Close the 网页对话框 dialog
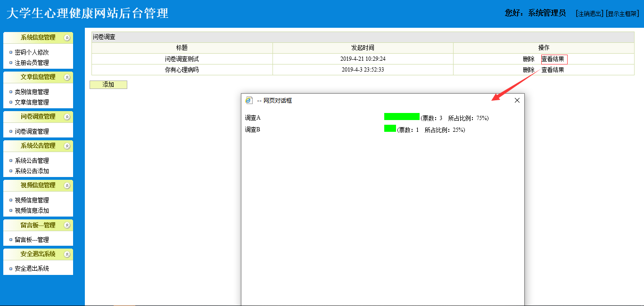 (x=517, y=100)
